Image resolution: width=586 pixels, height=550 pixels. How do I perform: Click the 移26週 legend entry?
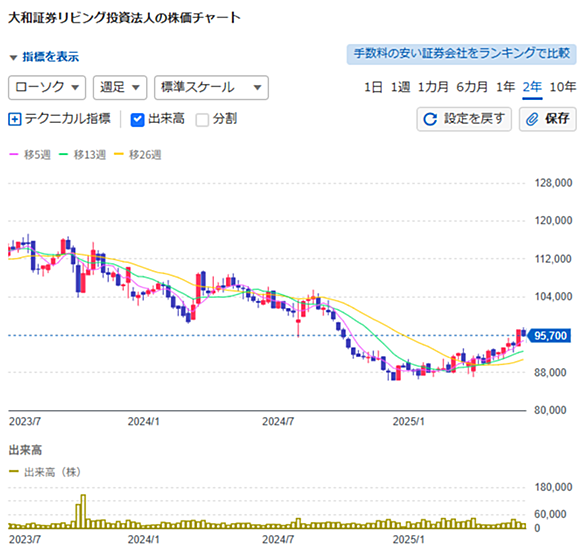138,155
